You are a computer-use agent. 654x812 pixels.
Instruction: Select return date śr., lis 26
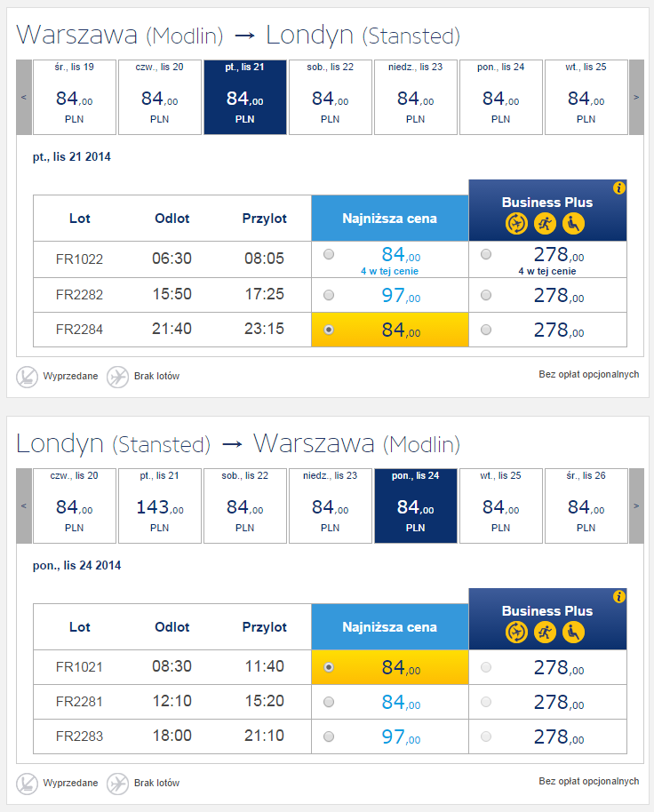586,506
